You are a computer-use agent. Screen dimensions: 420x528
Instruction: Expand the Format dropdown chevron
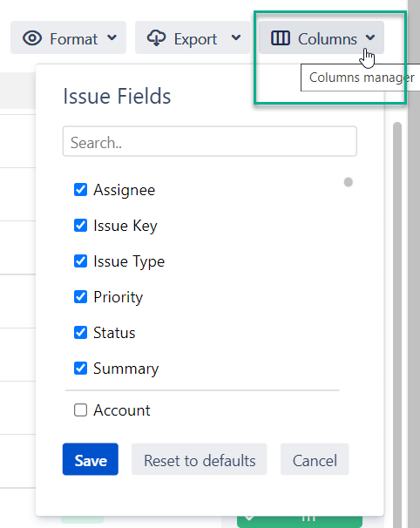click(x=112, y=37)
